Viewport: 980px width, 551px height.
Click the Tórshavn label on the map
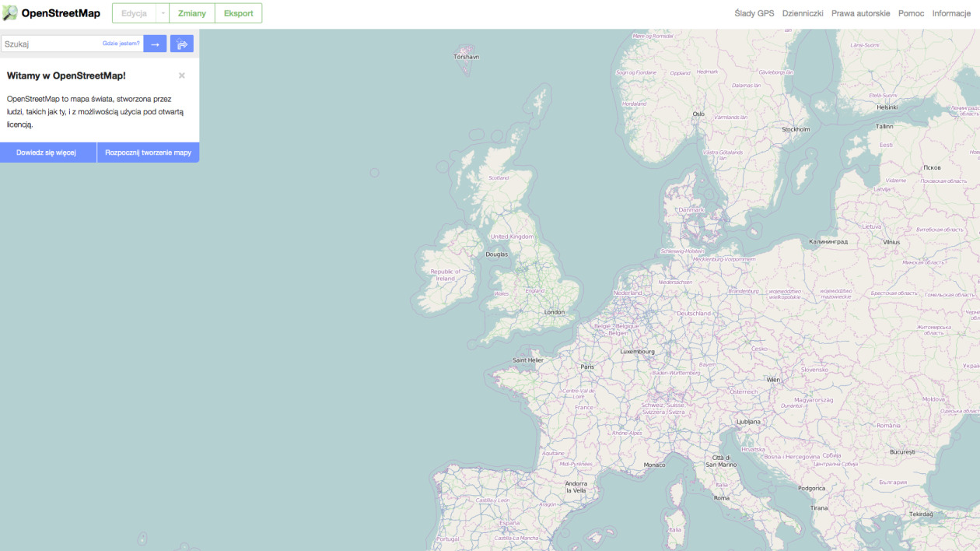(x=467, y=57)
